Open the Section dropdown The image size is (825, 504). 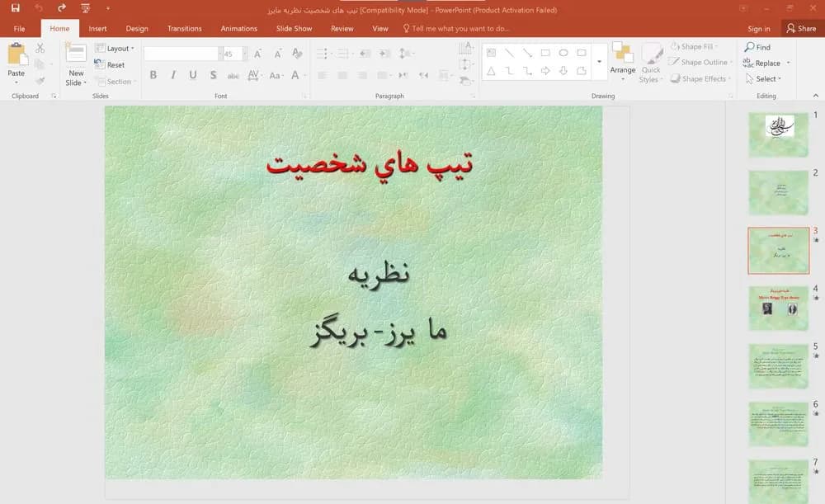[115, 82]
